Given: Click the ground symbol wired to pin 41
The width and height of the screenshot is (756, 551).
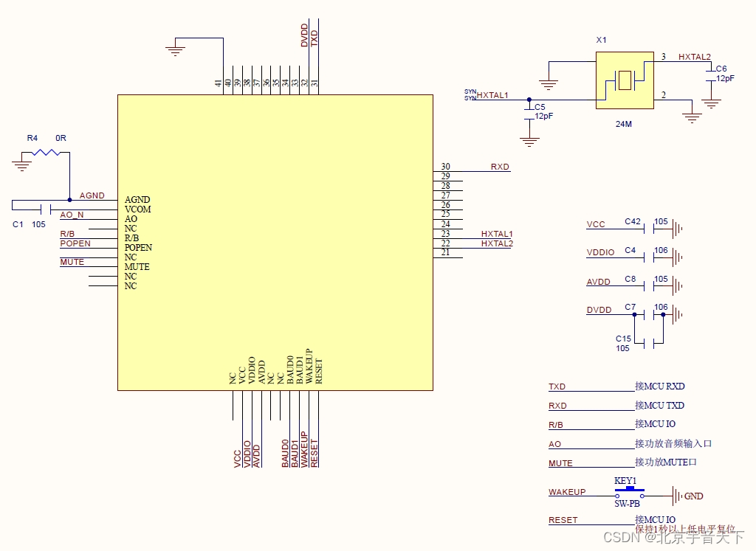Looking at the screenshot, I should [175, 51].
